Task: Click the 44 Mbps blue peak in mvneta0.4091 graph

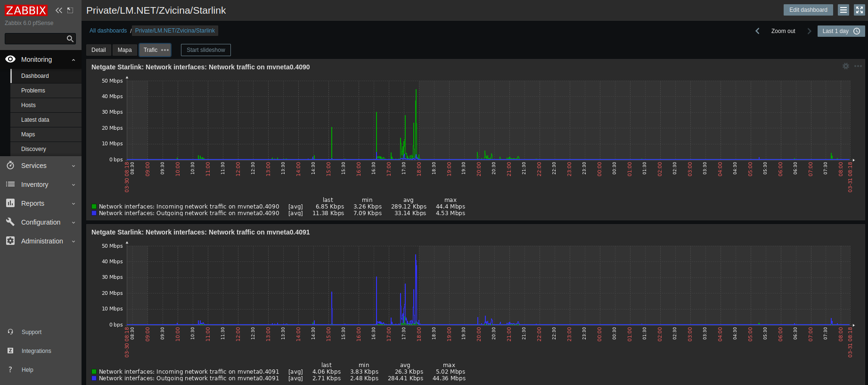Action: pos(416,256)
